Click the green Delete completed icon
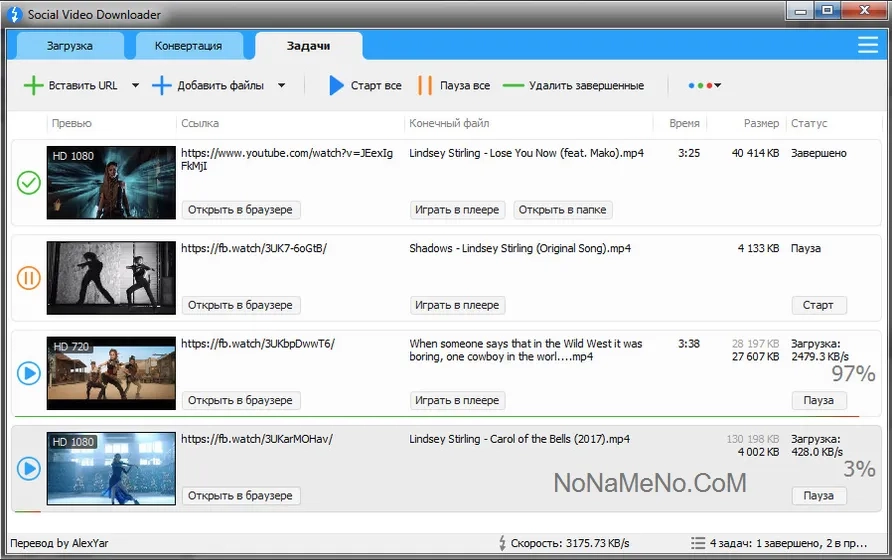 pyautogui.click(x=513, y=86)
